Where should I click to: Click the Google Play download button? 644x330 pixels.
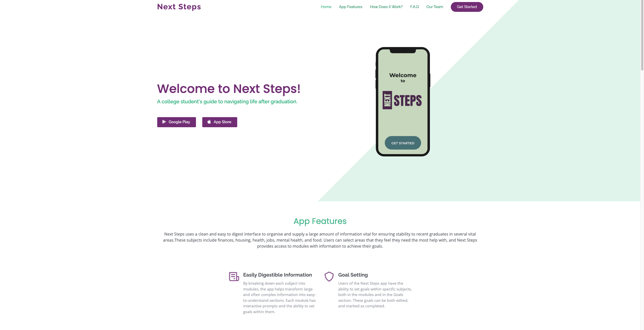click(176, 122)
